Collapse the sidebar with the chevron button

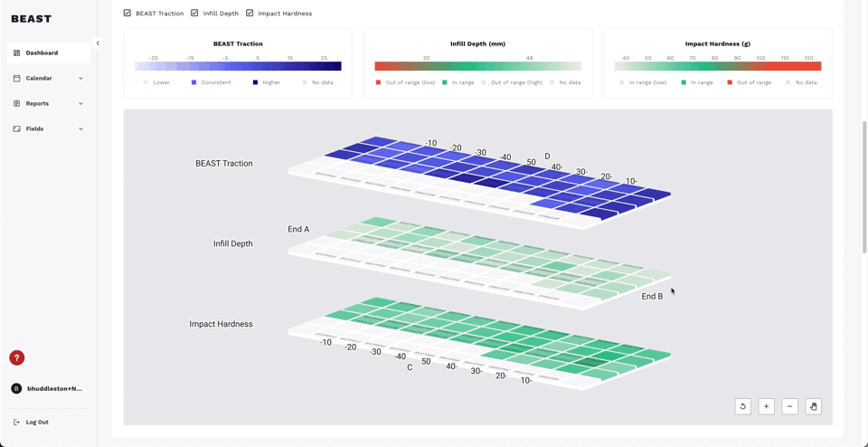tap(98, 43)
